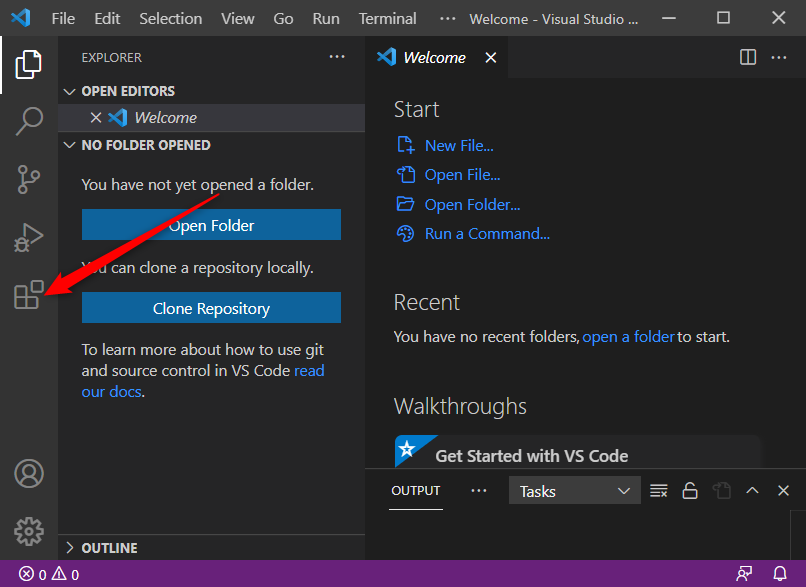The height and width of the screenshot is (587, 806).
Task: Click the Open Folder icon under Start
Action: 406,204
